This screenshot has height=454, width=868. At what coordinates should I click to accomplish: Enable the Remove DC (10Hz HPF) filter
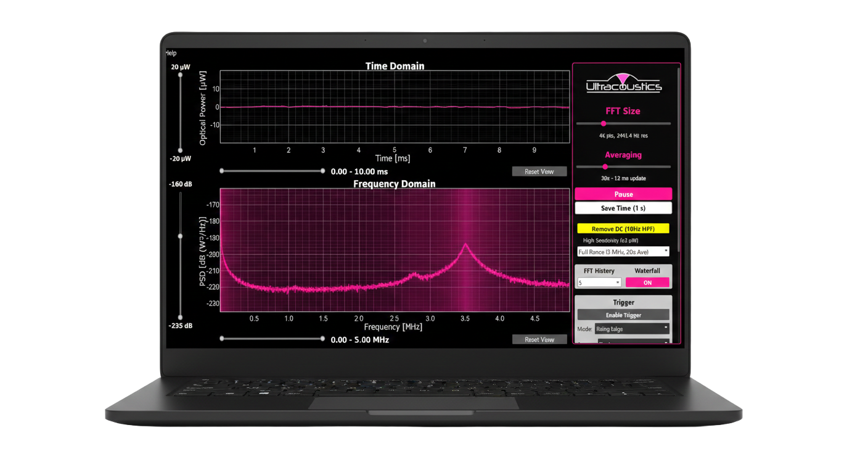[x=623, y=228]
